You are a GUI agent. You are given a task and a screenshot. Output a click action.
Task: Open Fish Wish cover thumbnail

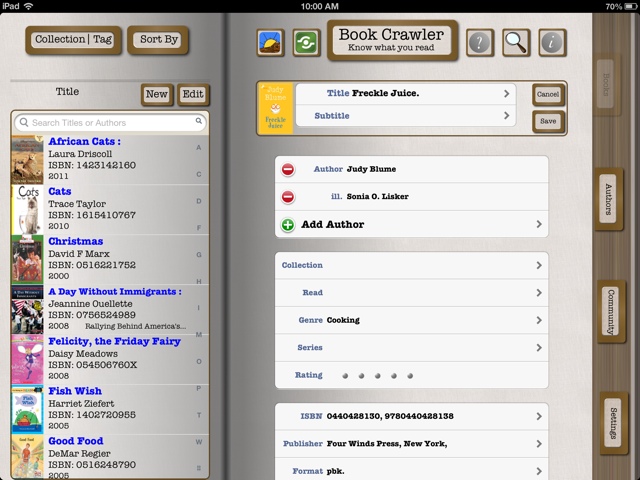[27, 409]
